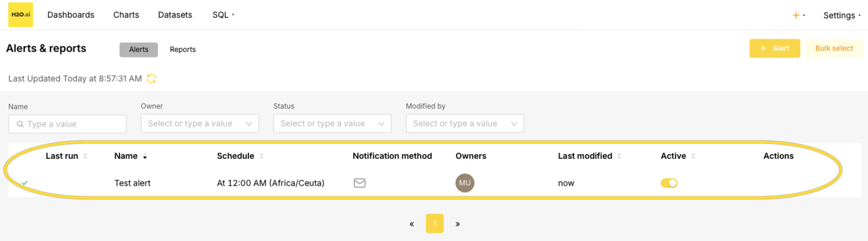Click the + Alert button
868x241 pixels.
pyautogui.click(x=774, y=48)
